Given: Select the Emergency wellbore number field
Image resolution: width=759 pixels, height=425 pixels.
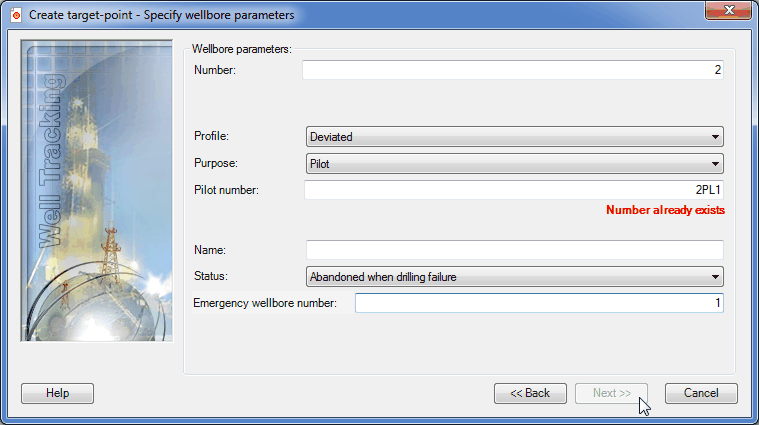Looking at the screenshot, I should pyautogui.click(x=539, y=303).
